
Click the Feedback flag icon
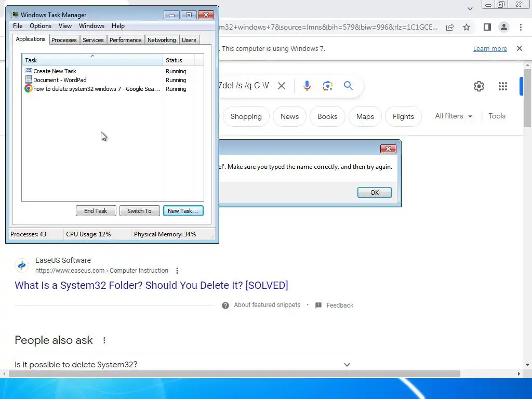(x=318, y=305)
